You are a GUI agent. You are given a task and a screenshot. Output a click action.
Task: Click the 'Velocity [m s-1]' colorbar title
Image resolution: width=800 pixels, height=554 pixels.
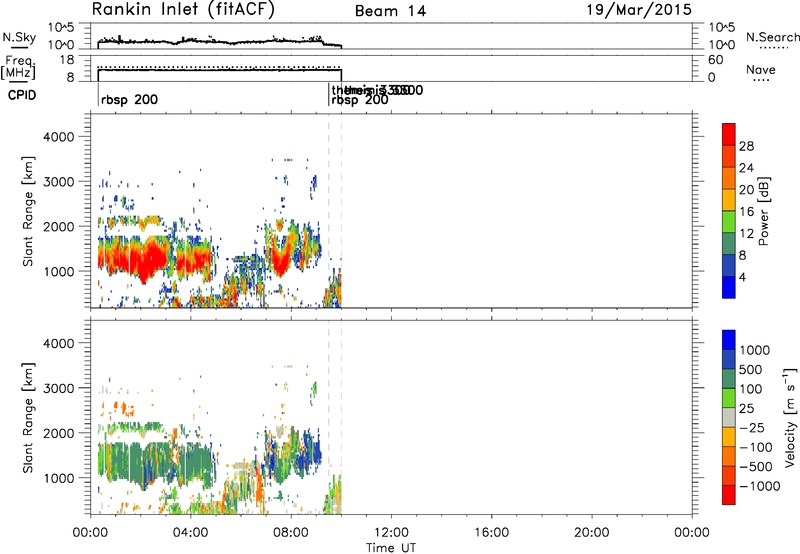point(790,417)
